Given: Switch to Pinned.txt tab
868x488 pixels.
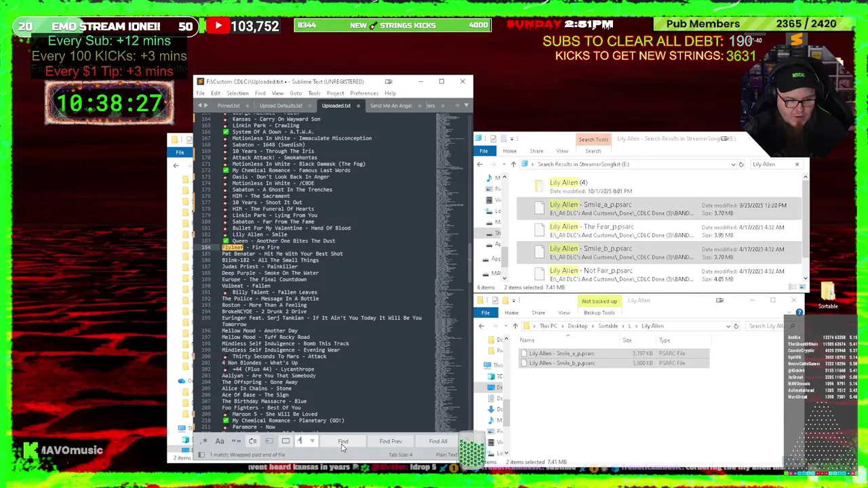Looking at the screenshot, I should tap(229, 106).
